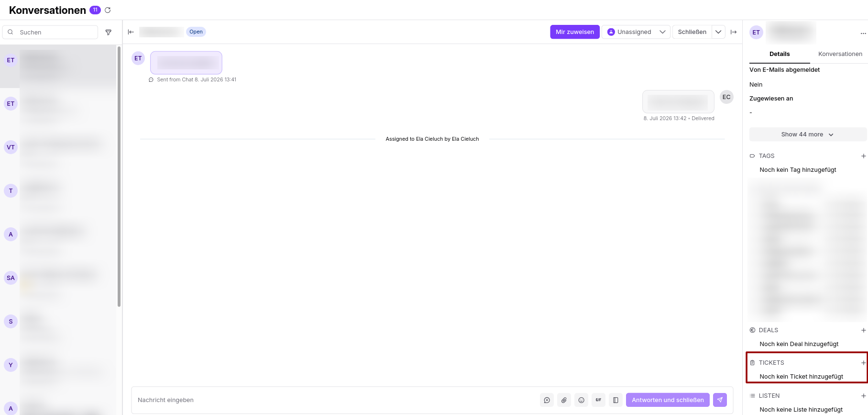Refresh the Konversationen list
Viewport: 868px width, 415px height.
tap(108, 10)
